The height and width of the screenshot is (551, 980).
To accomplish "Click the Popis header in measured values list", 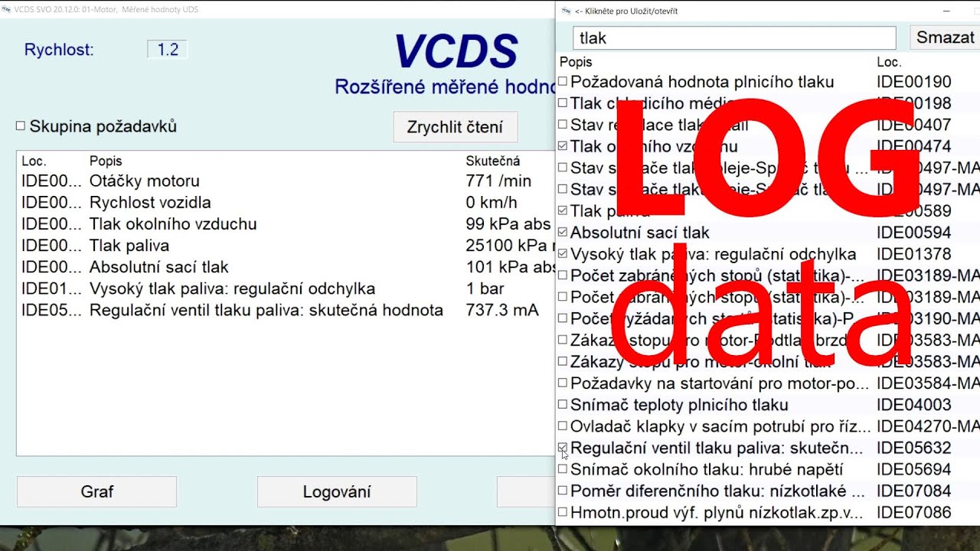I will click(106, 161).
